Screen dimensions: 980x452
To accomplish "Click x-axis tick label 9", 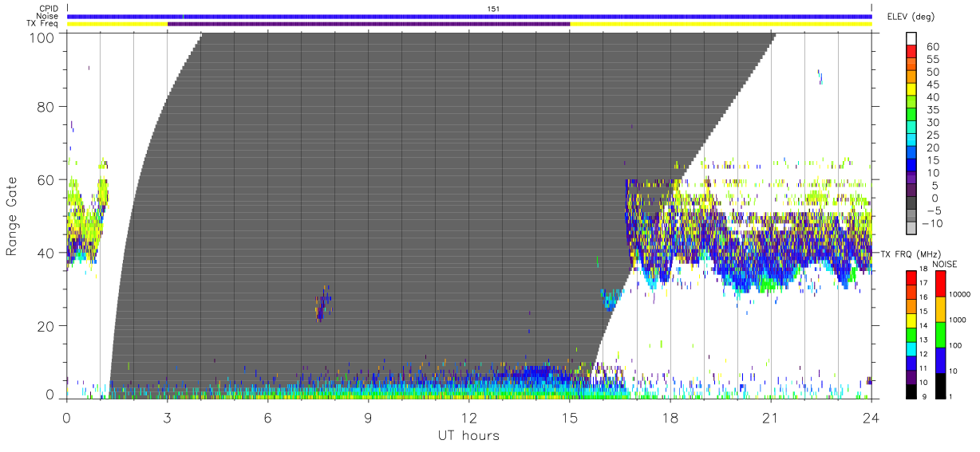I will tap(369, 417).
